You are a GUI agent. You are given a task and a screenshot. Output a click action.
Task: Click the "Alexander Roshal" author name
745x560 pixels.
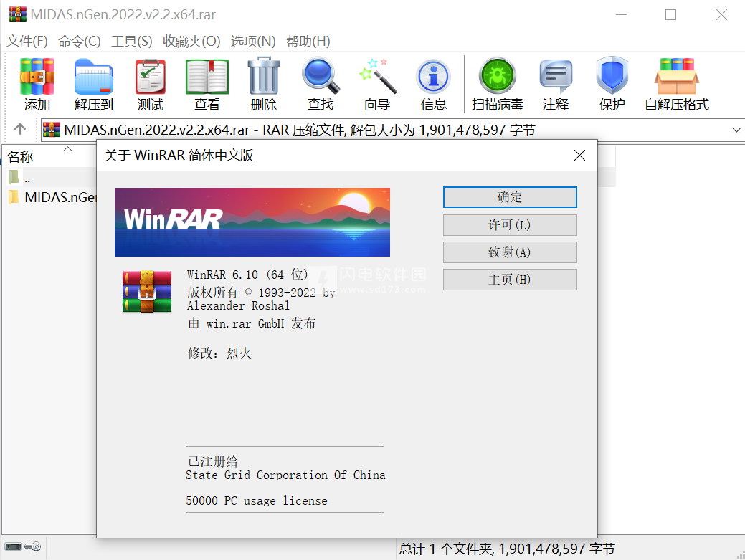[x=238, y=306]
